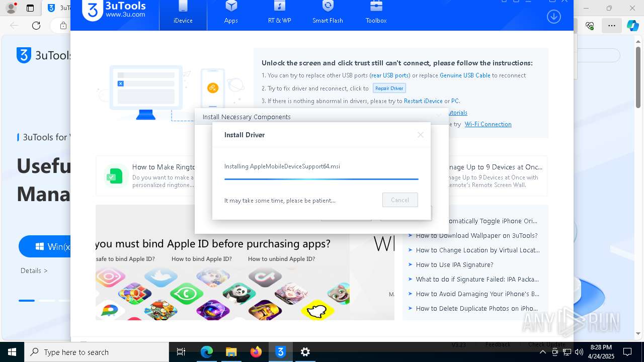Viewport: 644px width, 362px height.
Task: Click the WhatsApp icon in the banner
Action: [x=187, y=293]
